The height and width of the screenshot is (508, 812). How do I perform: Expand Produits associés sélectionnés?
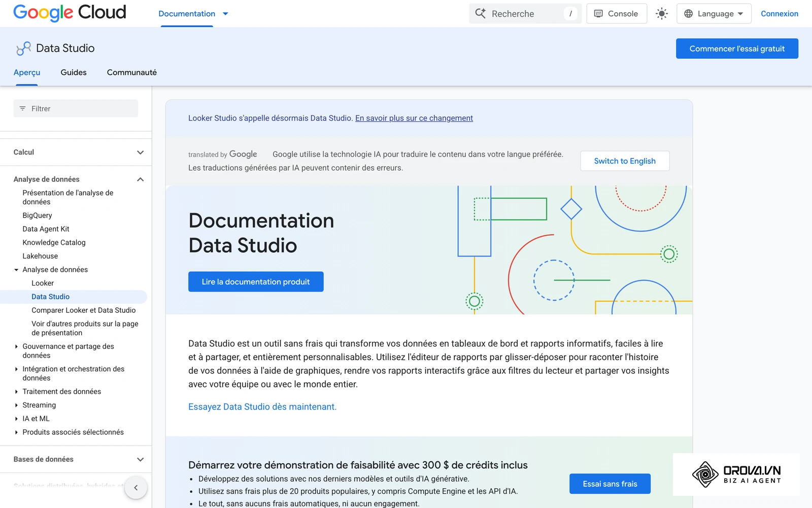16,432
